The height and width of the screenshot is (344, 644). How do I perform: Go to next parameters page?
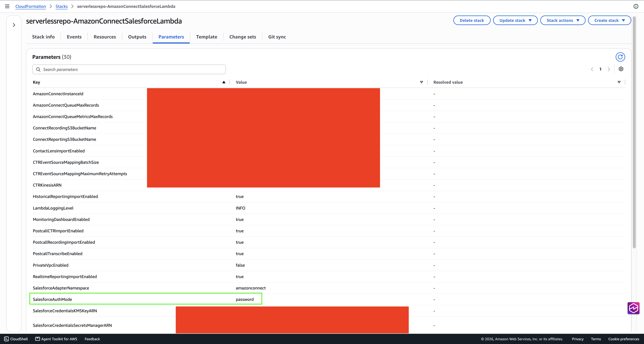tap(609, 69)
